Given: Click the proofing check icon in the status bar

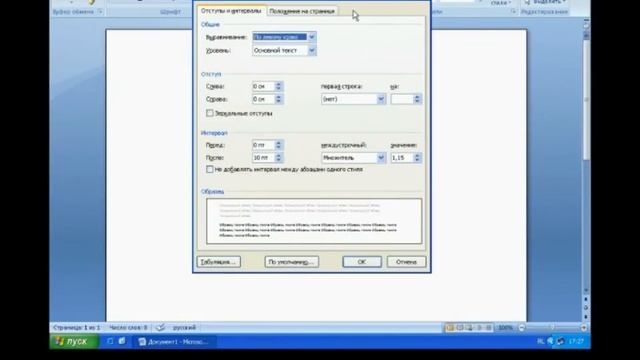Looking at the screenshot, I should click(160, 328).
